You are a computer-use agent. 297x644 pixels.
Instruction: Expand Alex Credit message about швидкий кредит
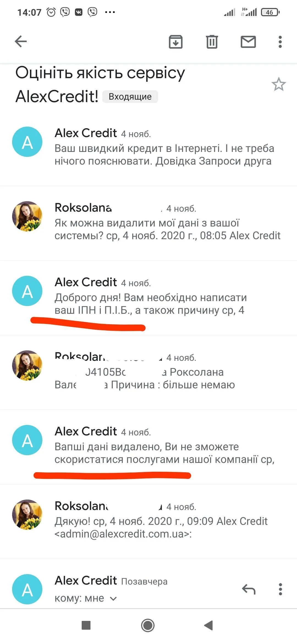(x=148, y=149)
